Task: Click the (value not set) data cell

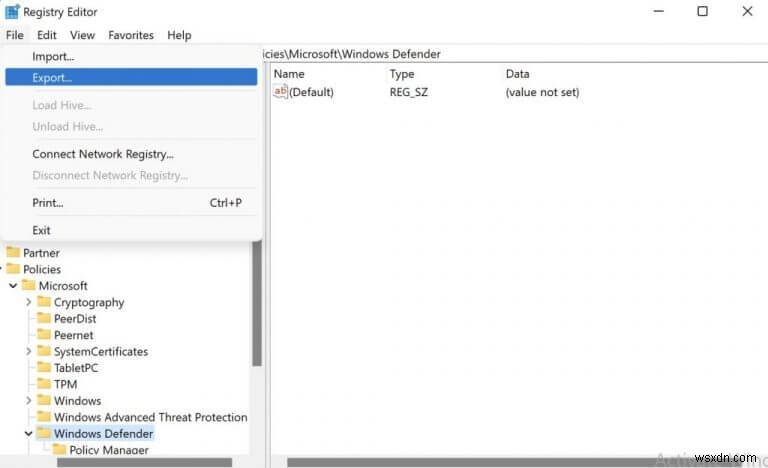Action: 542,92
